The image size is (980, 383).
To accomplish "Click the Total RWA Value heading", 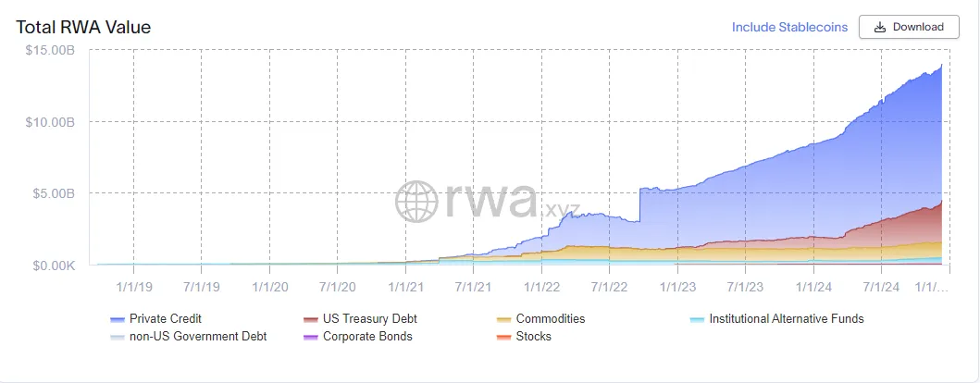I will point(83,27).
